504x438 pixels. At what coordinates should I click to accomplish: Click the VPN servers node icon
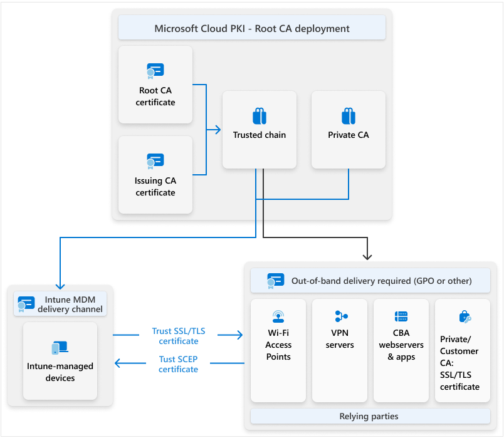(340, 316)
